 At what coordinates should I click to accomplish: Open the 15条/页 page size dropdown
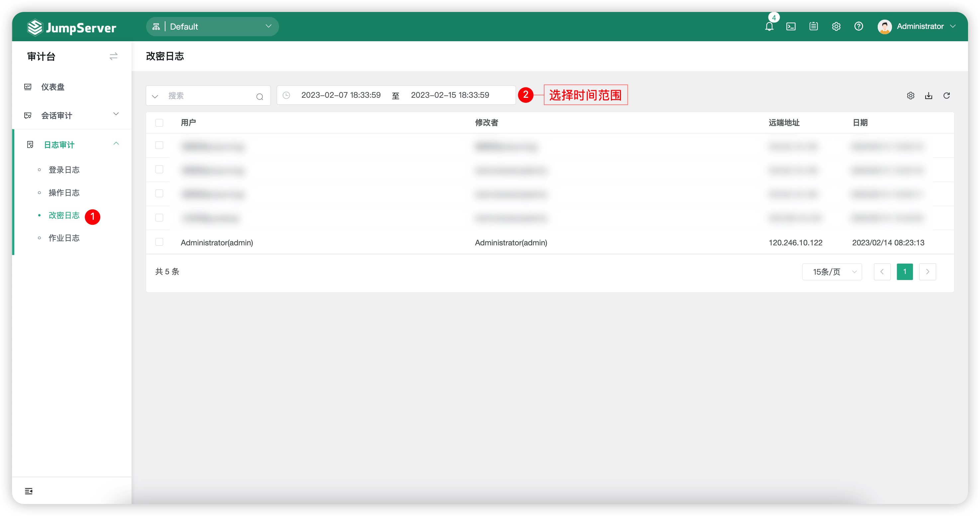(832, 272)
